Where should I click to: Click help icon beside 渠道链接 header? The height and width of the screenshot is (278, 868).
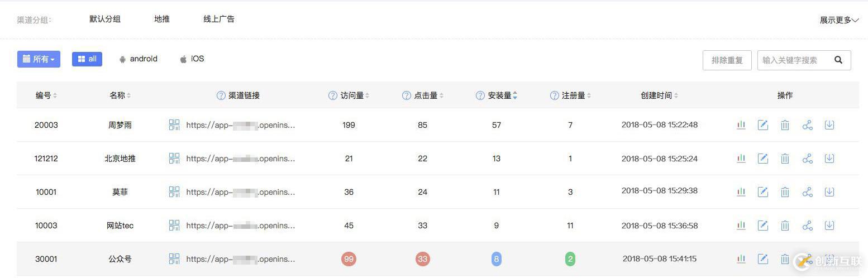coord(221,95)
